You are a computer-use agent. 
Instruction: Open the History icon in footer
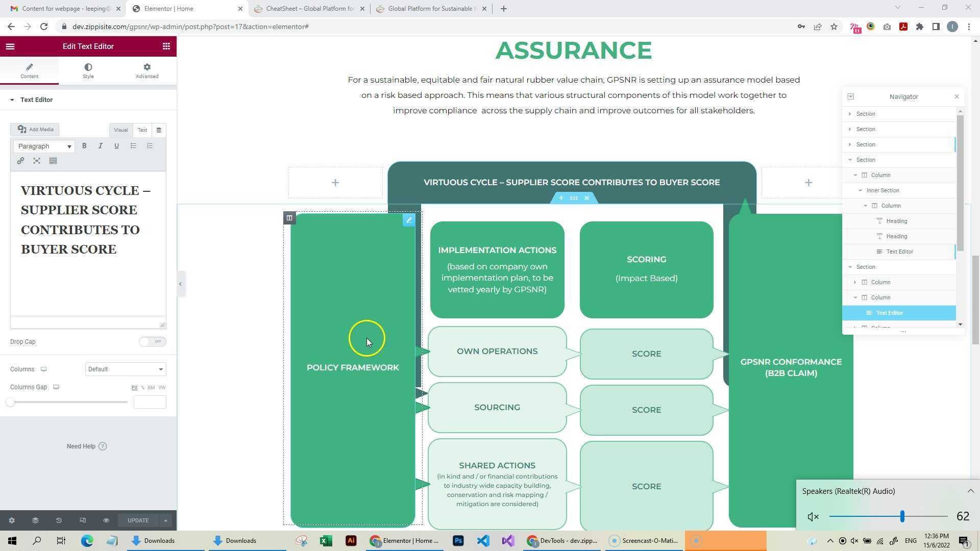(59, 520)
